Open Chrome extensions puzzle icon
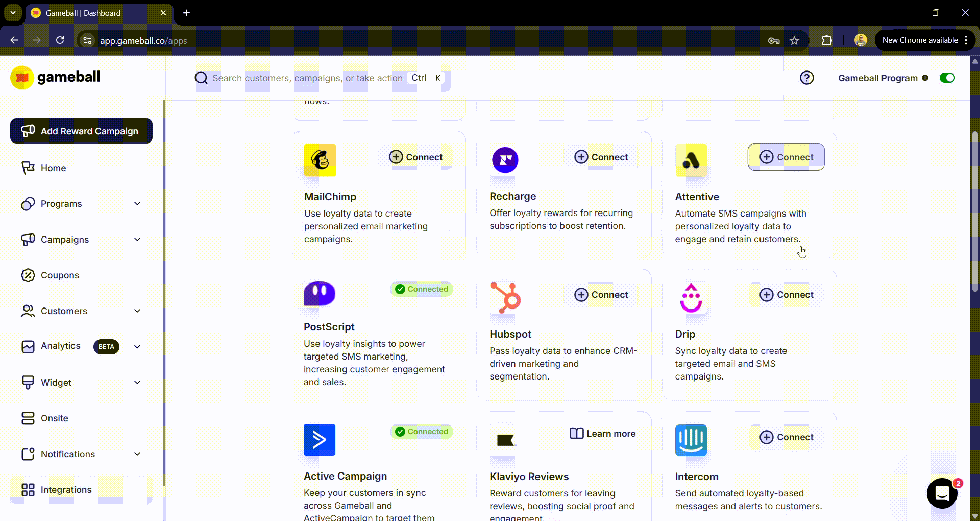The width and height of the screenshot is (980, 521). 827,40
